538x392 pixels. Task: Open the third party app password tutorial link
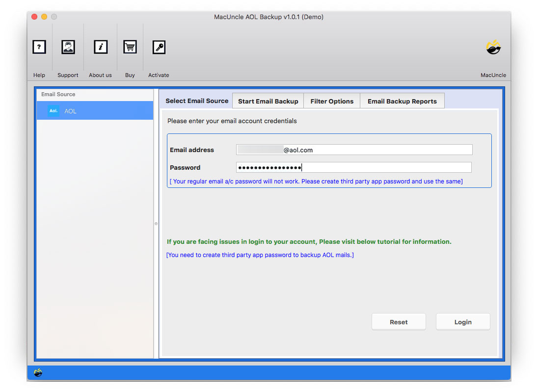click(x=260, y=255)
